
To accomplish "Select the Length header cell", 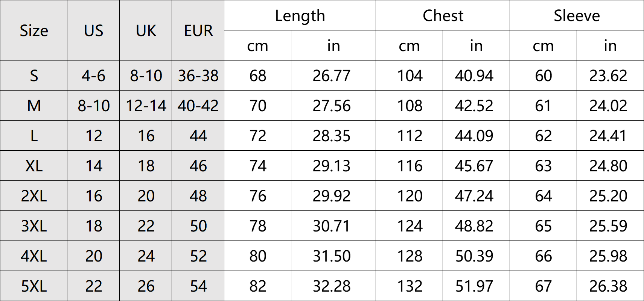I will click(300, 16).
